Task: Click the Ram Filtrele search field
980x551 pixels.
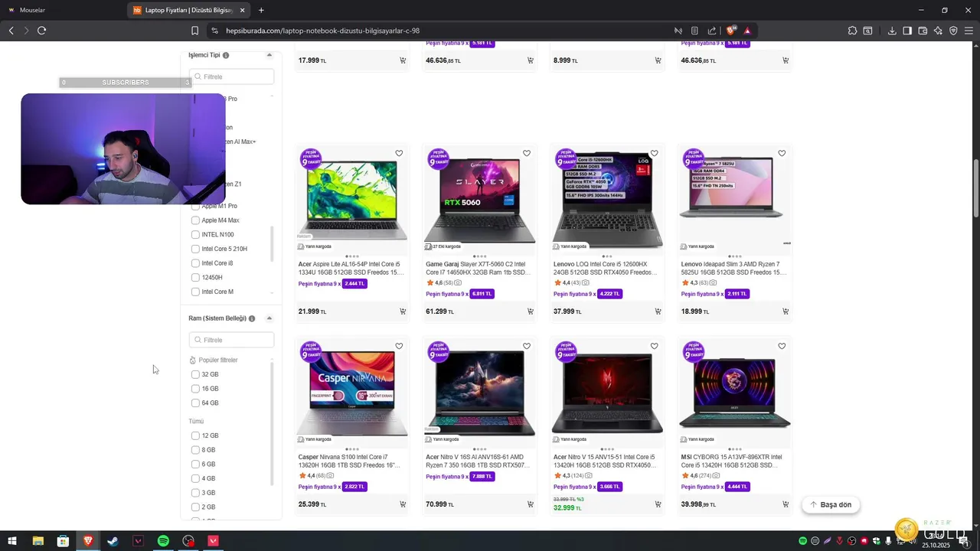Action: (x=231, y=340)
